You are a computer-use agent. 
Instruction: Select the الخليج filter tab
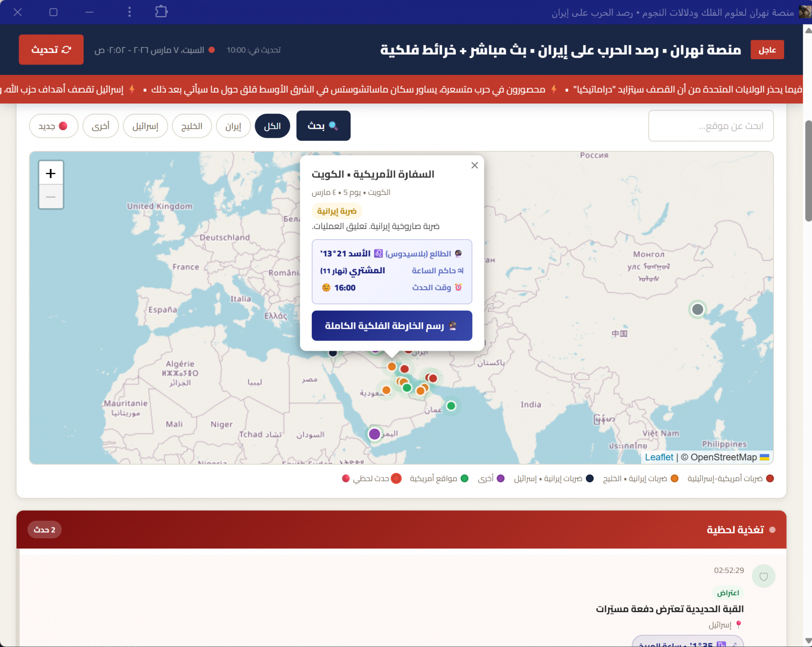click(192, 126)
